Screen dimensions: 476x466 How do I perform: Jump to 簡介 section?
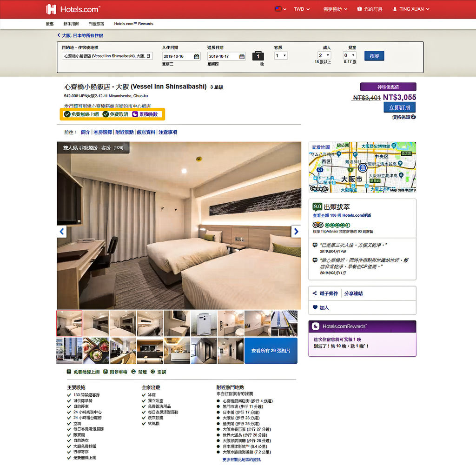coord(86,132)
